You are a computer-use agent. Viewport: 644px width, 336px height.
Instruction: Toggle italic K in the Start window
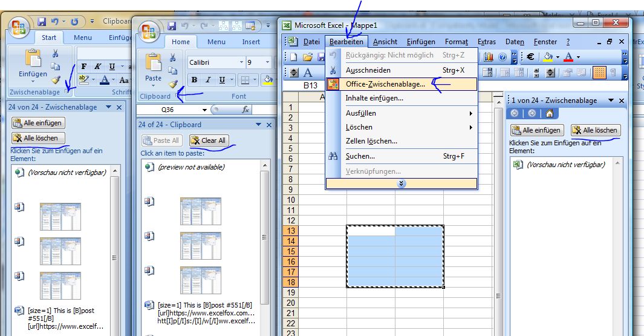[x=98, y=66]
